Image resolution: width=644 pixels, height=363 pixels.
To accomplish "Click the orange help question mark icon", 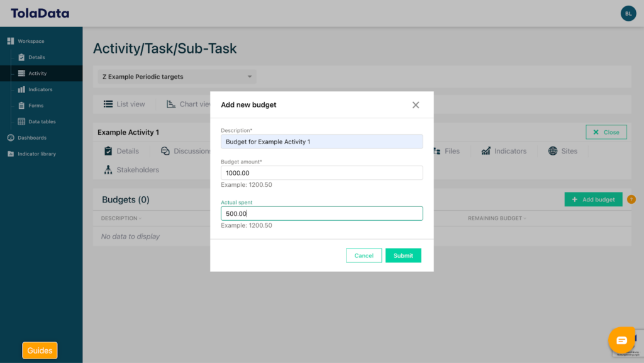I will [631, 199].
